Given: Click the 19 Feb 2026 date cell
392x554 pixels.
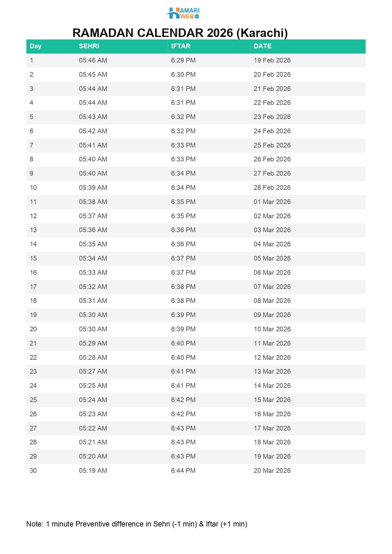Looking at the screenshot, I should pos(272,60).
